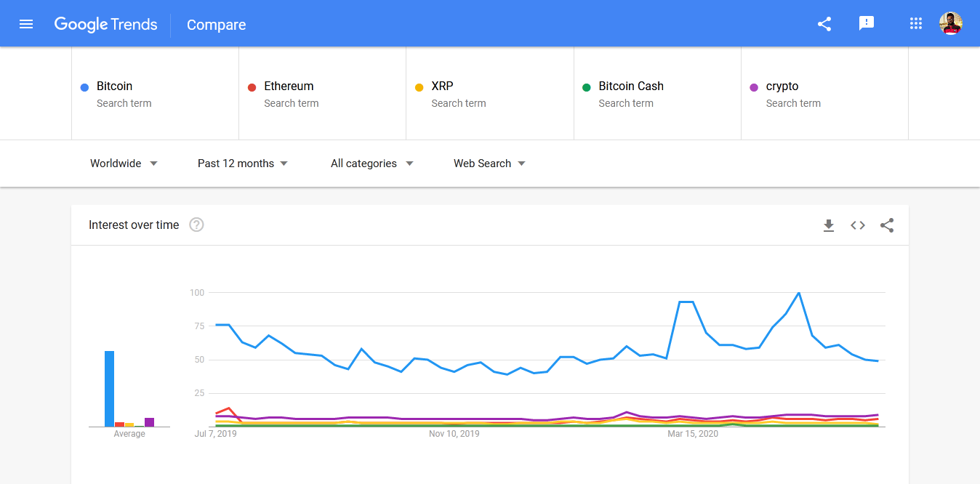The width and height of the screenshot is (980, 484).
Task: Click the Compare header label
Action: pos(217,25)
